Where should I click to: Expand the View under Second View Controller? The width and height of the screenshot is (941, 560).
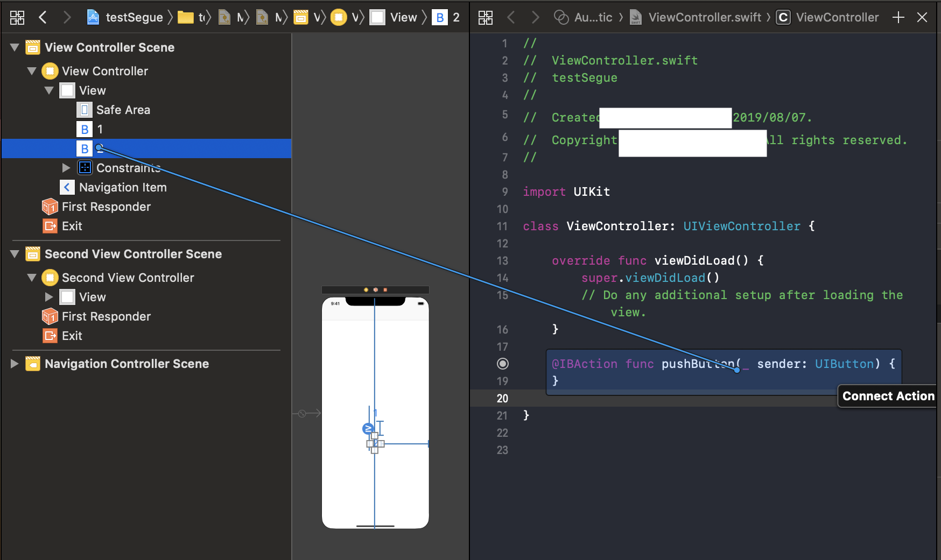(x=49, y=297)
